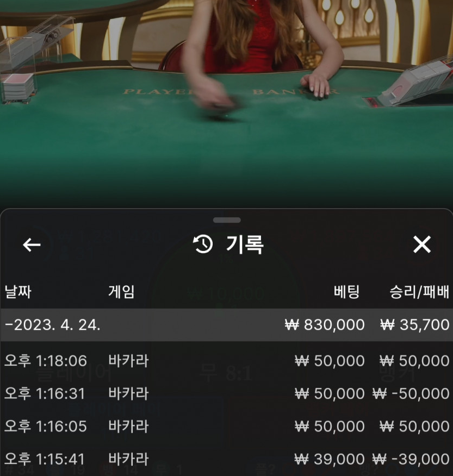The image size is (453, 476).
Task: Click the 바카라 label in the 1:16:05 row
Action: click(x=128, y=426)
